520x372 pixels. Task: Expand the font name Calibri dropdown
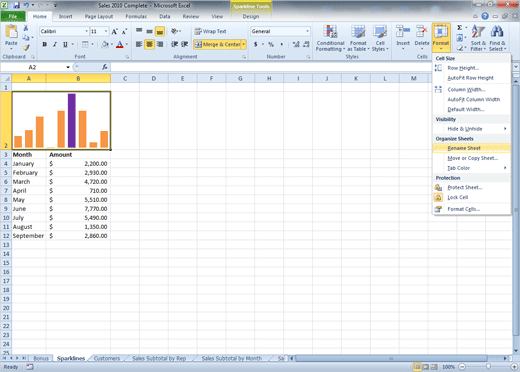87,31
